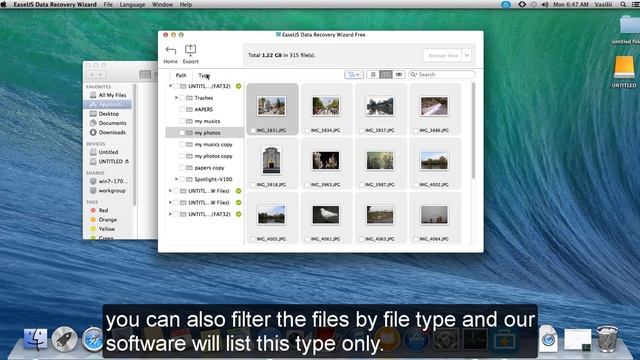Expand the Trashes folder
This screenshot has width=640, height=360.
176,98
